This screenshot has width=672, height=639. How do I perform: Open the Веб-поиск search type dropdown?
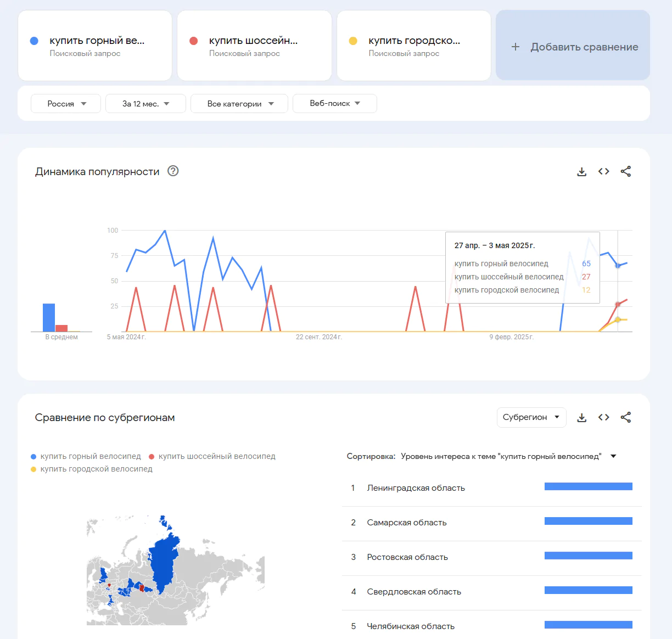[x=335, y=103]
